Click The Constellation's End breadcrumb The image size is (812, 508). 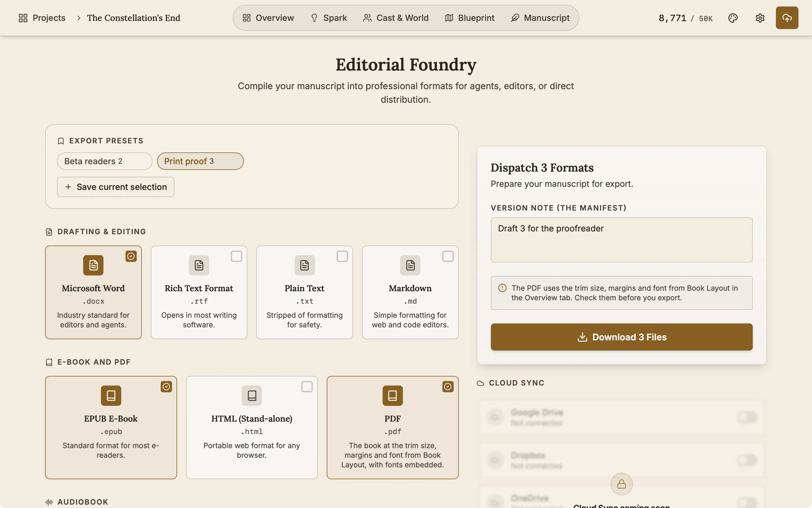tap(134, 18)
